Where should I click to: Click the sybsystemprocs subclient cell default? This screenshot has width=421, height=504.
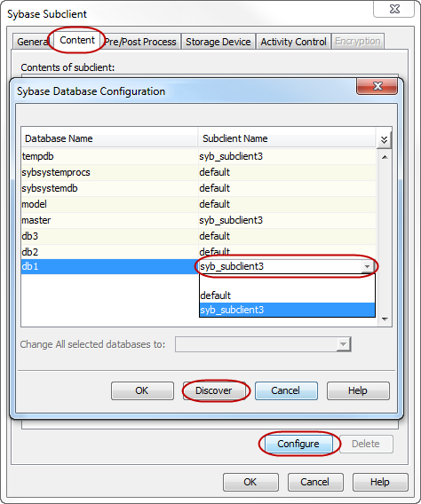pos(287,173)
